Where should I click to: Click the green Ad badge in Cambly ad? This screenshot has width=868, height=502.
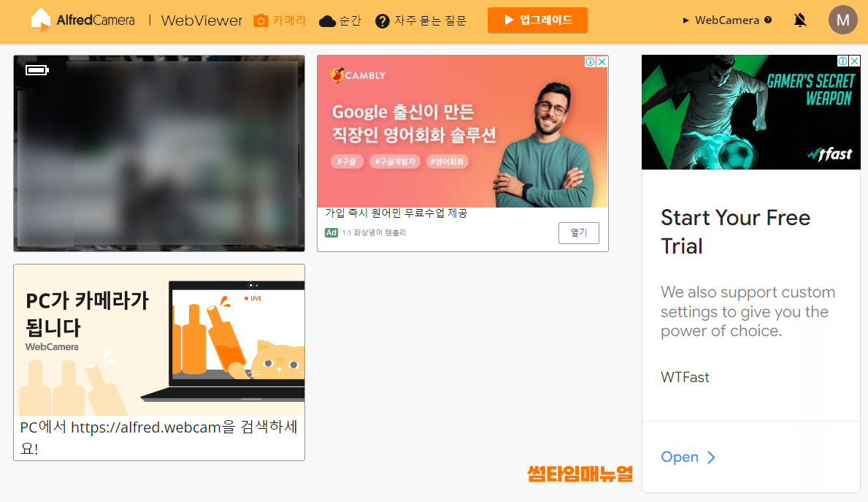coord(331,232)
